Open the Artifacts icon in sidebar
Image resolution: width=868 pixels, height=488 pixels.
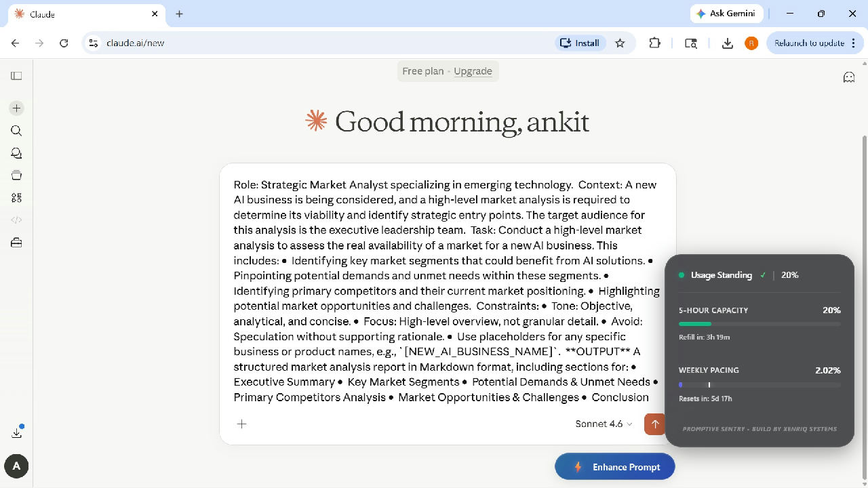pos(16,198)
